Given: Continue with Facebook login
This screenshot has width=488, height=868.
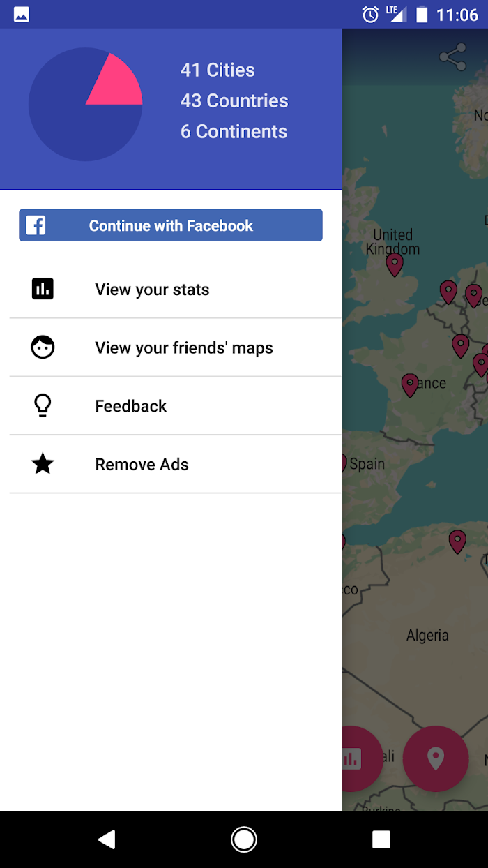Looking at the screenshot, I should pyautogui.click(x=171, y=225).
